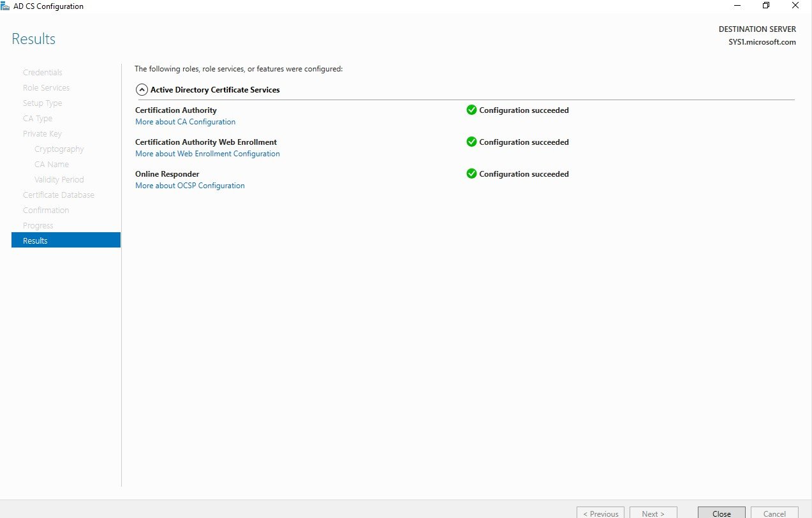
Task: Close window with title bar X
Action: point(795,6)
